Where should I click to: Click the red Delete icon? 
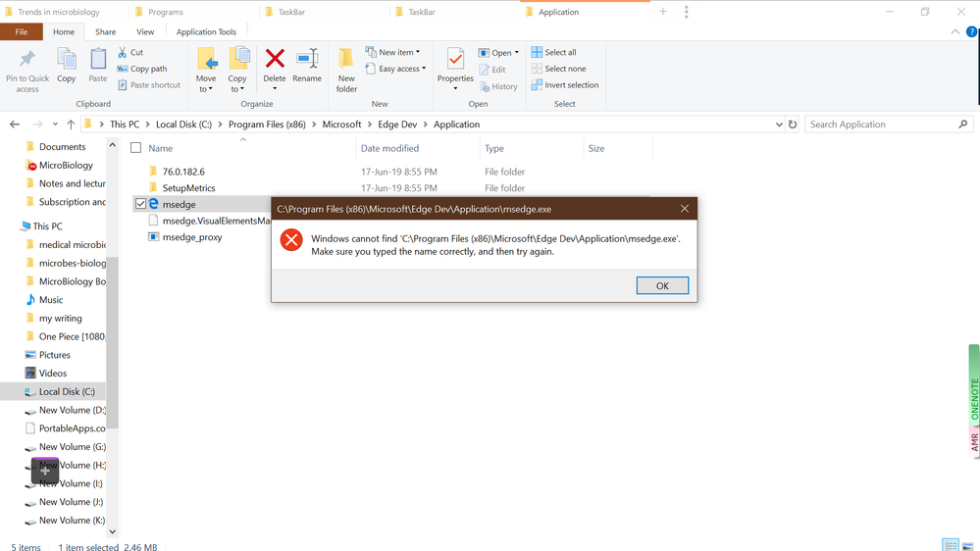[x=275, y=60]
